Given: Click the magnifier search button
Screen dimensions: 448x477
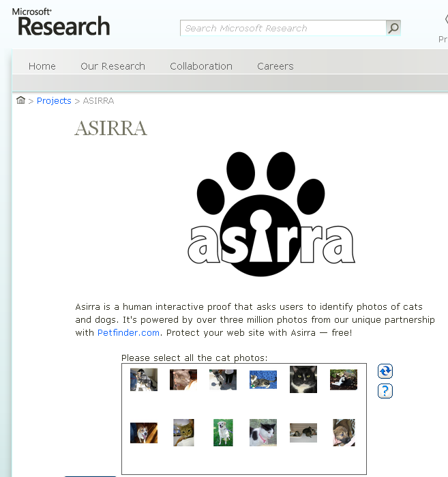Looking at the screenshot, I should [x=393, y=28].
